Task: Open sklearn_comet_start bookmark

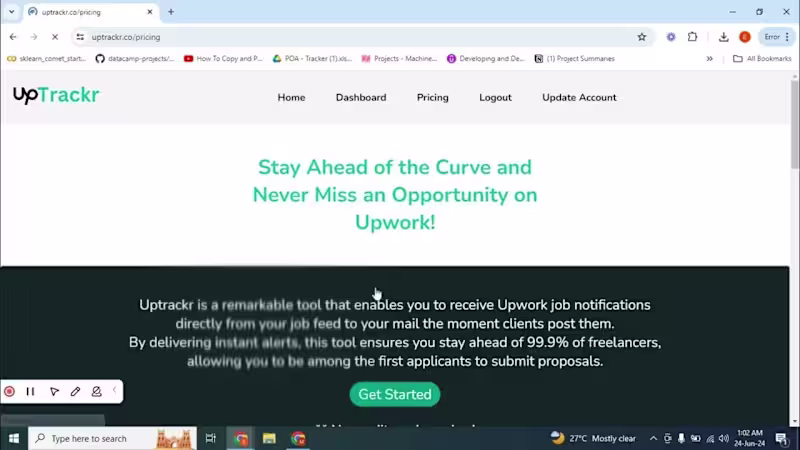Action: pos(46,59)
